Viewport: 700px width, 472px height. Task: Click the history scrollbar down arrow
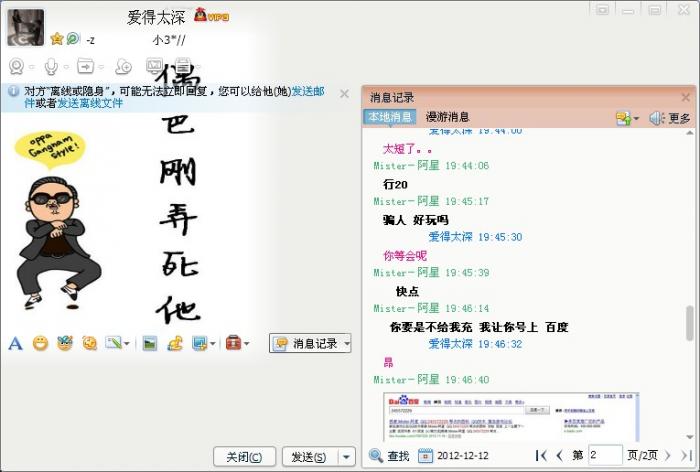(690, 437)
